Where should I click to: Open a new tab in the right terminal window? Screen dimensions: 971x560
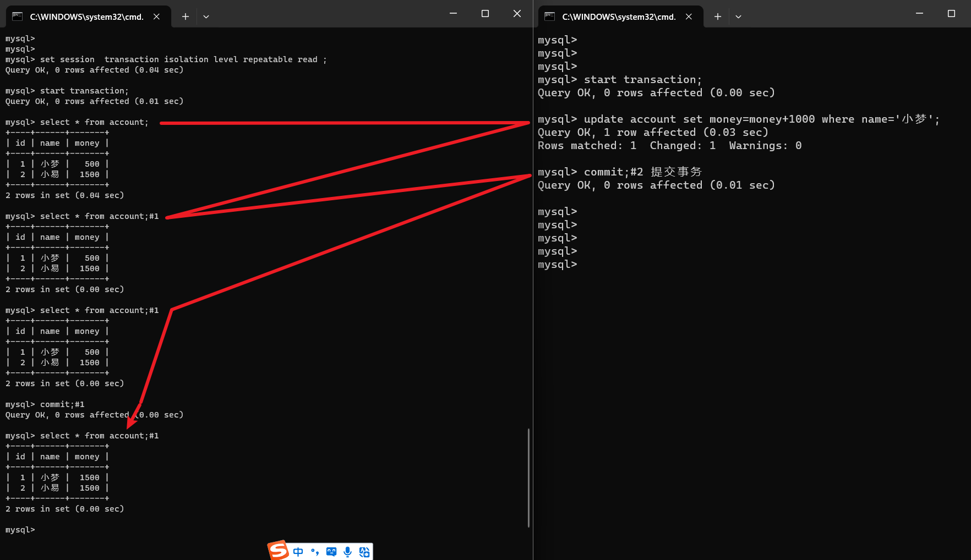pos(718,17)
